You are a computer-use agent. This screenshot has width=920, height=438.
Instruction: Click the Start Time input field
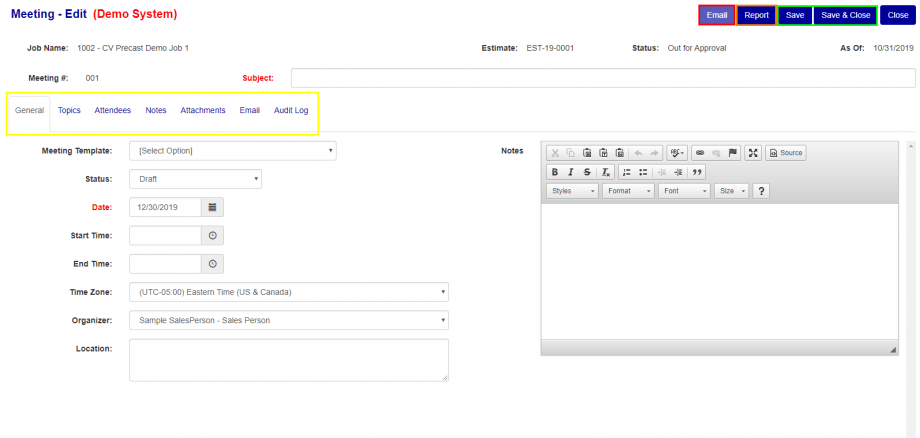165,235
